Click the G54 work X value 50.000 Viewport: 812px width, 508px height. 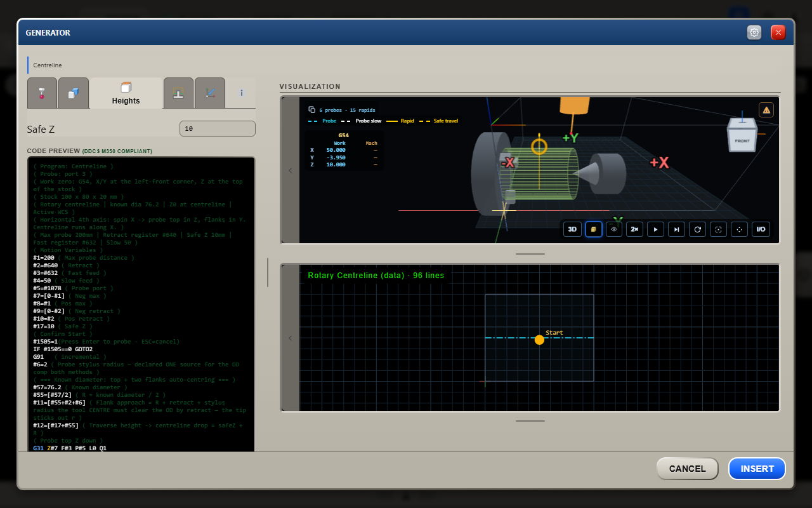pyautogui.click(x=336, y=150)
